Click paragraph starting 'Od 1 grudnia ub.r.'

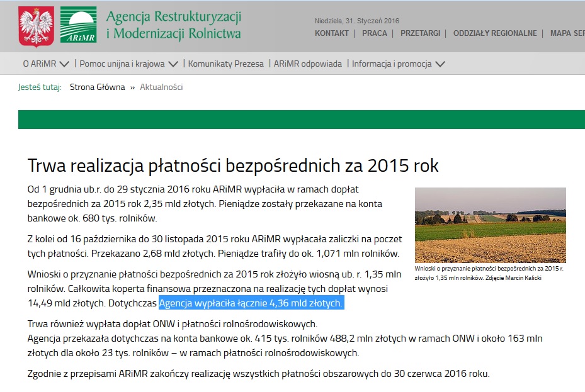(x=205, y=204)
